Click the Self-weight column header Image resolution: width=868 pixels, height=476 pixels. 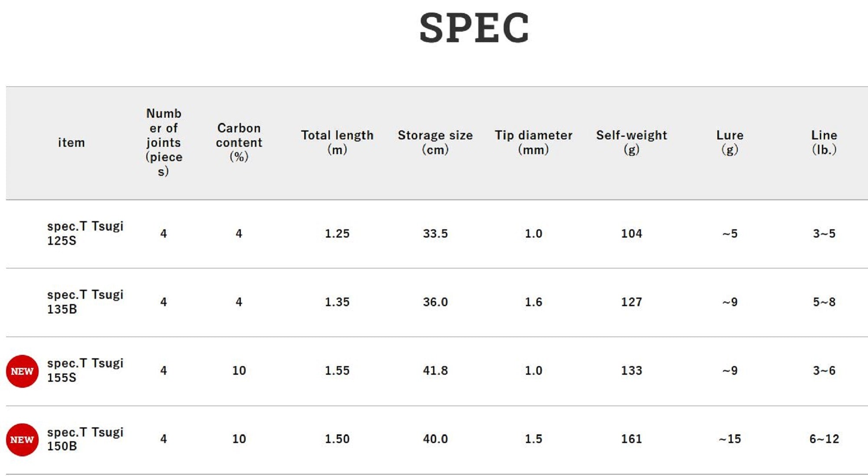pyautogui.click(x=631, y=142)
